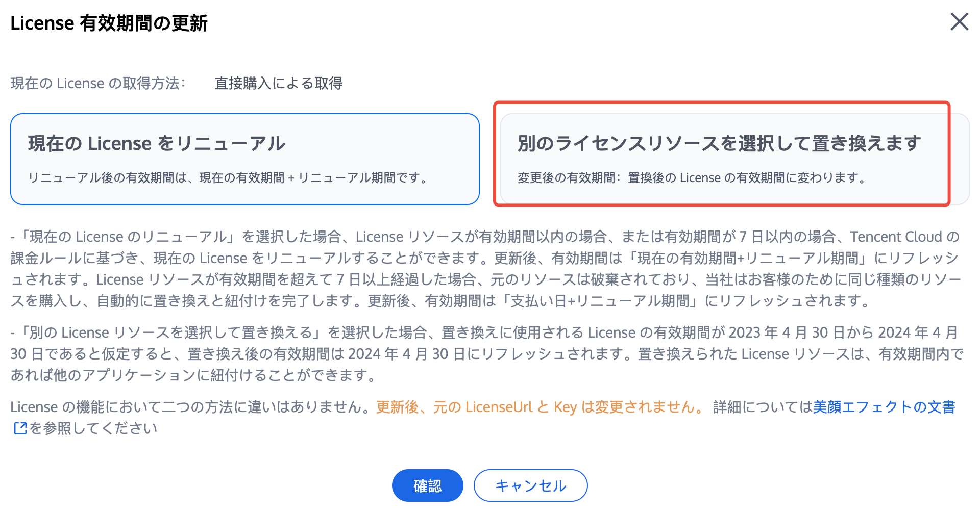The image size is (980, 513).
Task: Close the License 有効期間の更新 dialog
Action: [x=959, y=22]
